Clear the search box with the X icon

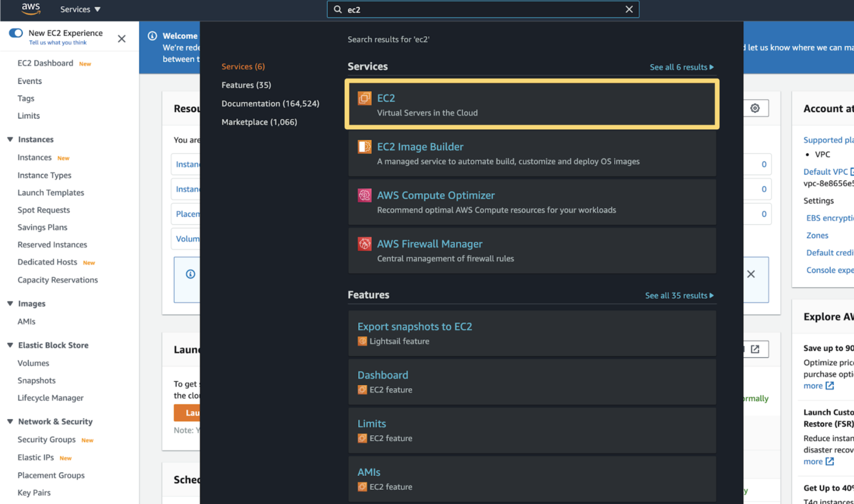pos(629,10)
